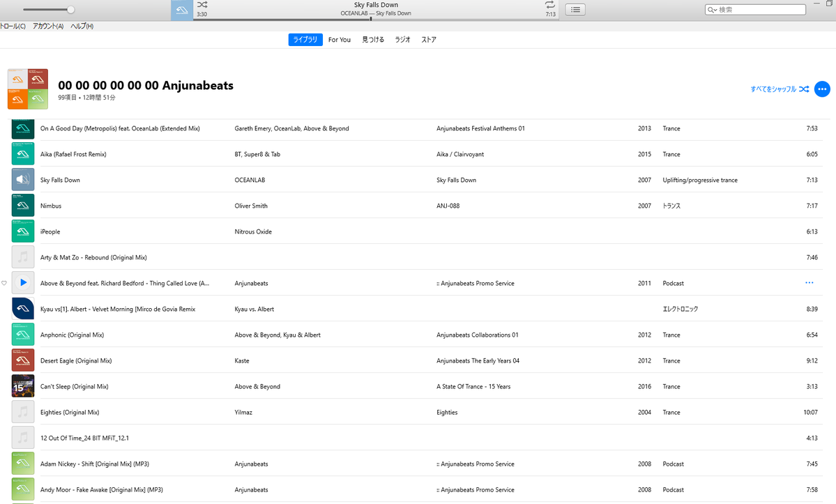The width and height of the screenshot is (836, 504).
Task: Select artist Oliver Smith
Action: [x=251, y=206]
